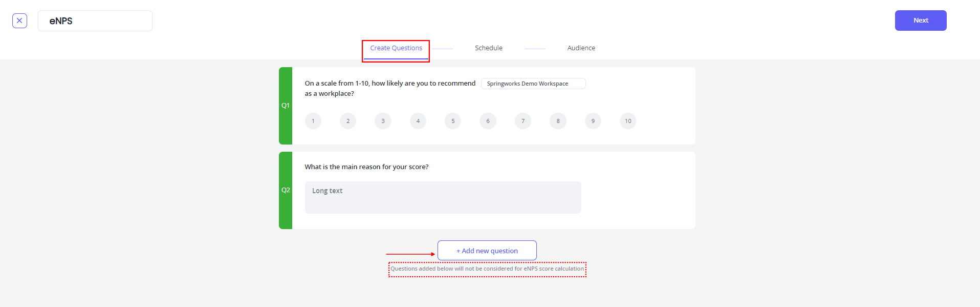Choose score 5 in Q1
The image size is (980, 307).
coord(453,121)
